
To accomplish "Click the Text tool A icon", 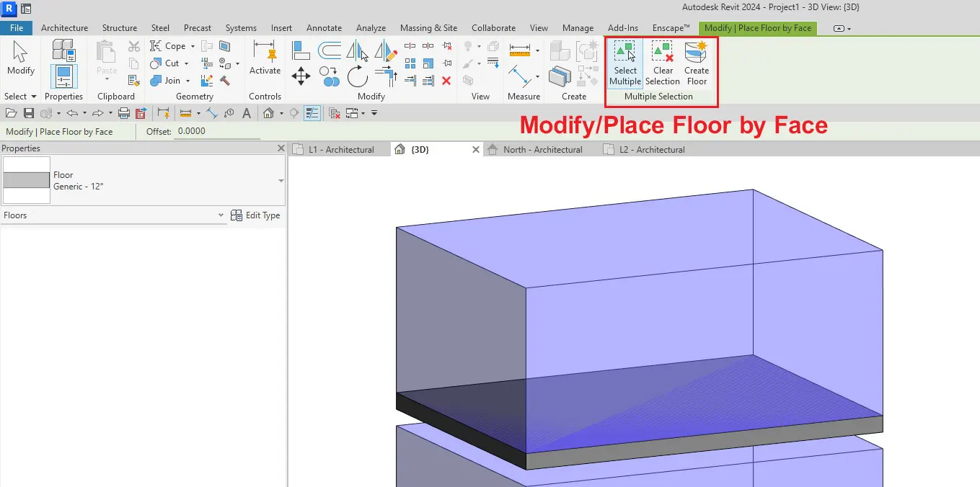I will coord(247,113).
